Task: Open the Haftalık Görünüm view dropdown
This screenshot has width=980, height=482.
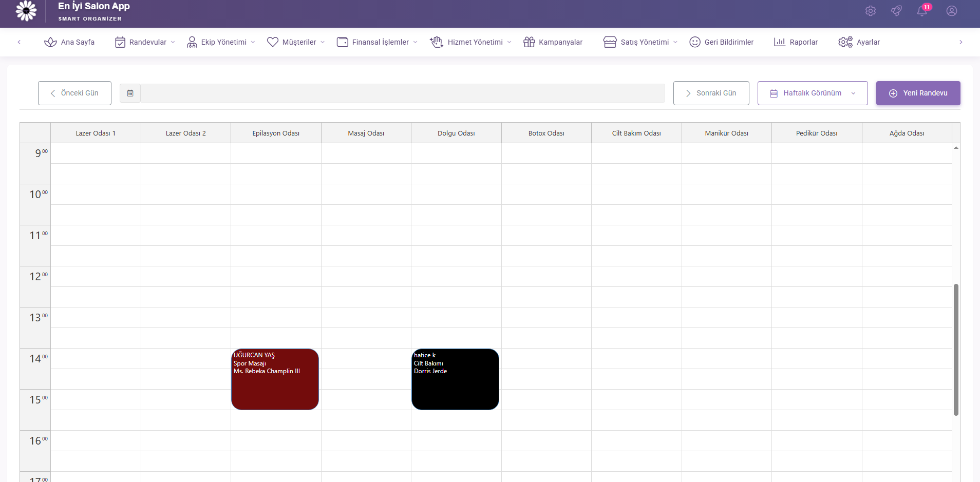Action: (812, 93)
